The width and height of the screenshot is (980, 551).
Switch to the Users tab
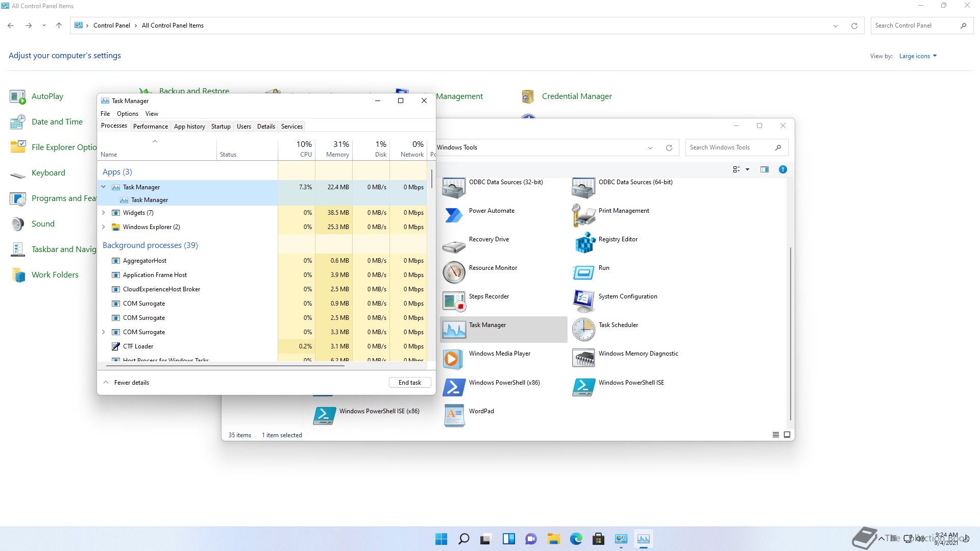[244, 127]
